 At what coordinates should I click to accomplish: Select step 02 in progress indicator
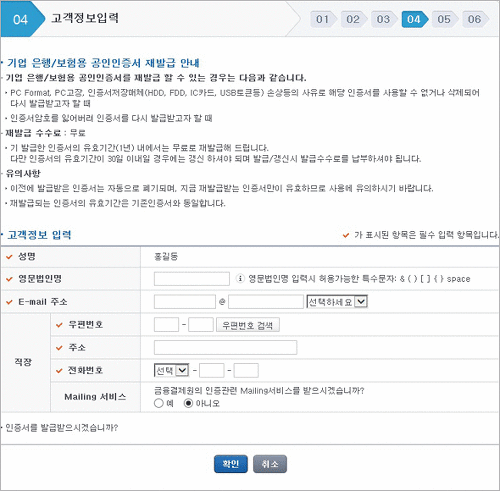point(353,19)
